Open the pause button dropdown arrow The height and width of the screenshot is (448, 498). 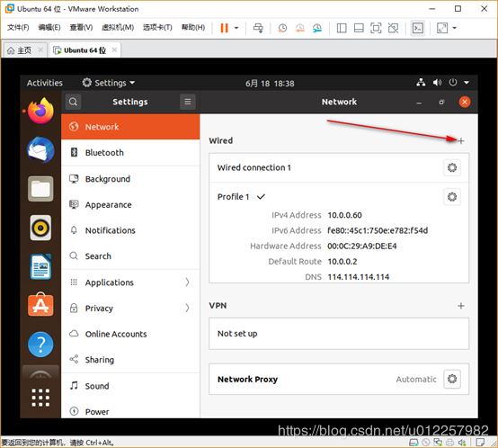(x=236, y=28)
